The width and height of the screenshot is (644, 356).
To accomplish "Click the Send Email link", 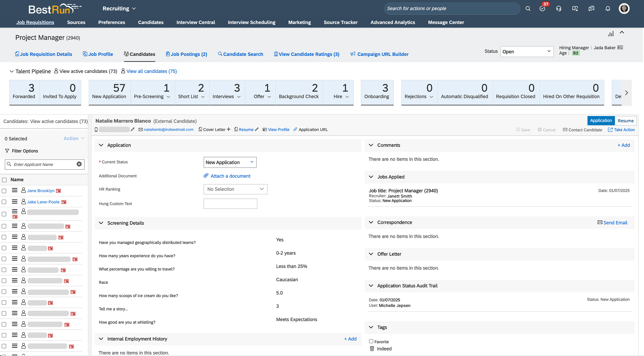I will [x=612, y=222].
